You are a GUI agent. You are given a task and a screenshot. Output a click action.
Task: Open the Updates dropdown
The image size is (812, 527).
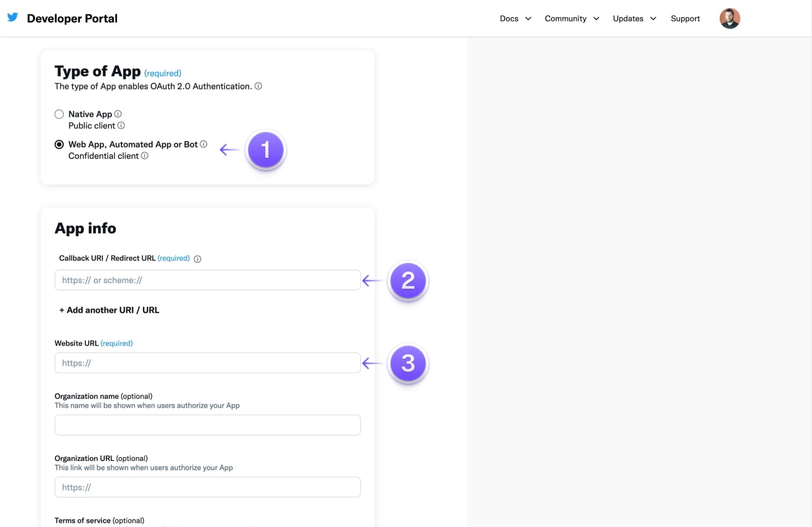pyautogui.click(x=633, y=18)
